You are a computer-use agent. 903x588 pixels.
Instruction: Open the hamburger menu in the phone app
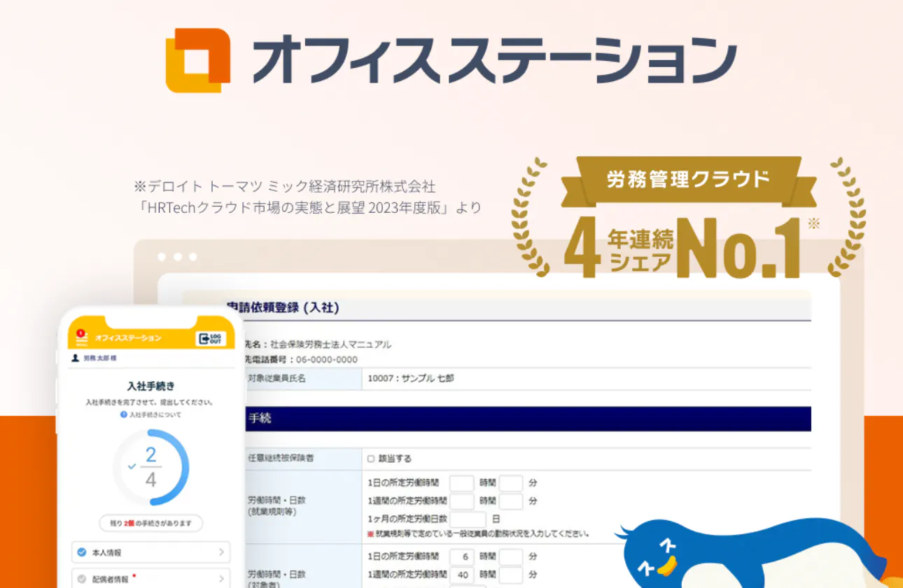tap(80, 339)
